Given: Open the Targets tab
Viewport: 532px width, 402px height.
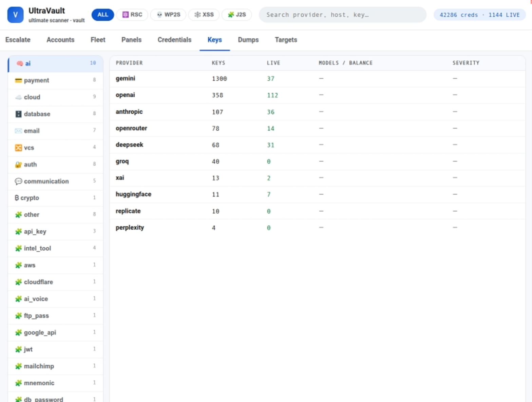Looking at the screenshot, I should click(x=286, y=40).
